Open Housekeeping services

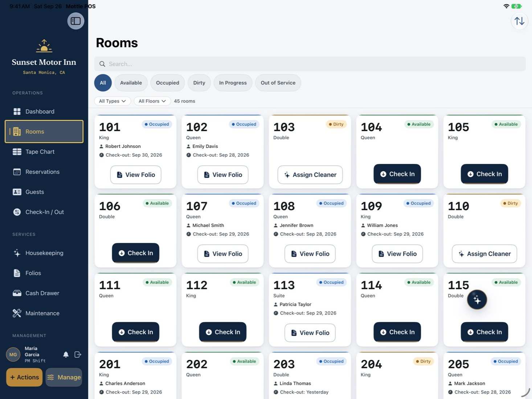tap(44, 253)
